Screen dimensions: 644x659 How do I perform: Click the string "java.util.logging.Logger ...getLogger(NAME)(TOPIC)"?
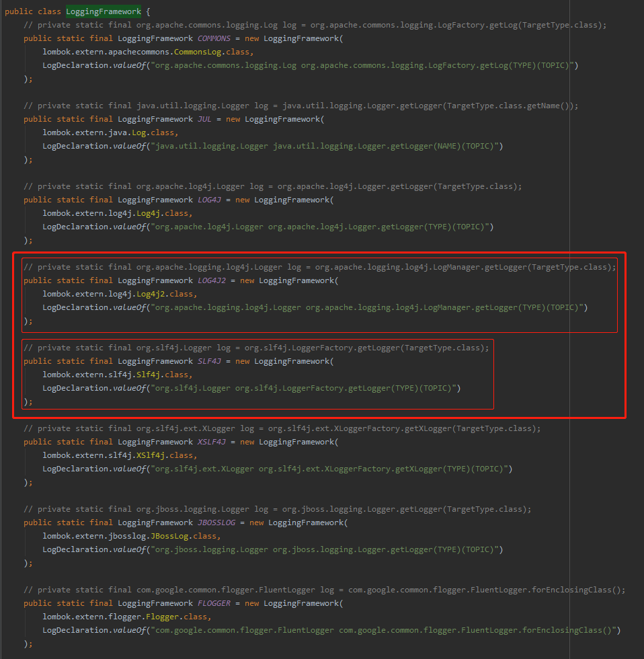(x=324, y=146)
